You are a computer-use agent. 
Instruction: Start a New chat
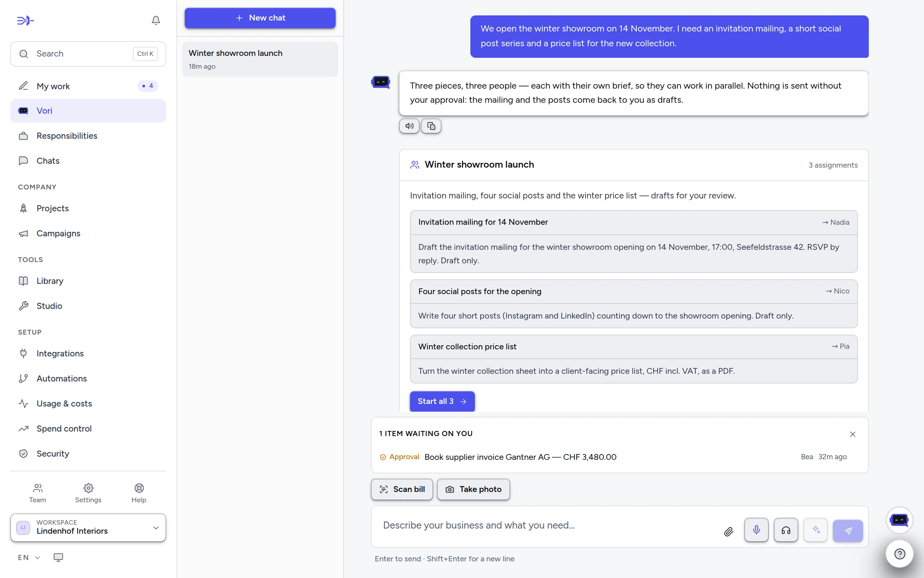(260, 18)
